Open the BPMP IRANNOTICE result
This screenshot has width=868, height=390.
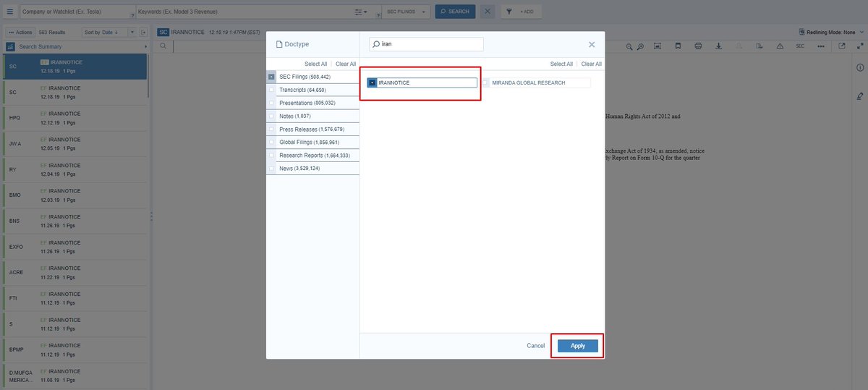pos(75,350)
